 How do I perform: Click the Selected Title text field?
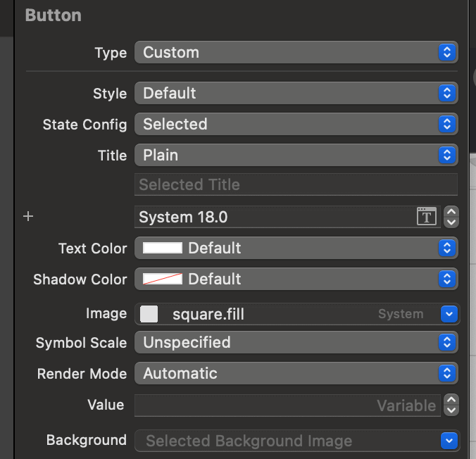296,184
